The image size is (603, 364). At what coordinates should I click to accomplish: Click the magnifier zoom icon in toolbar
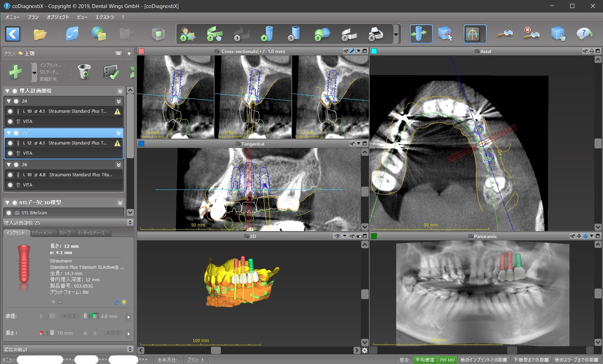[505, 34]
